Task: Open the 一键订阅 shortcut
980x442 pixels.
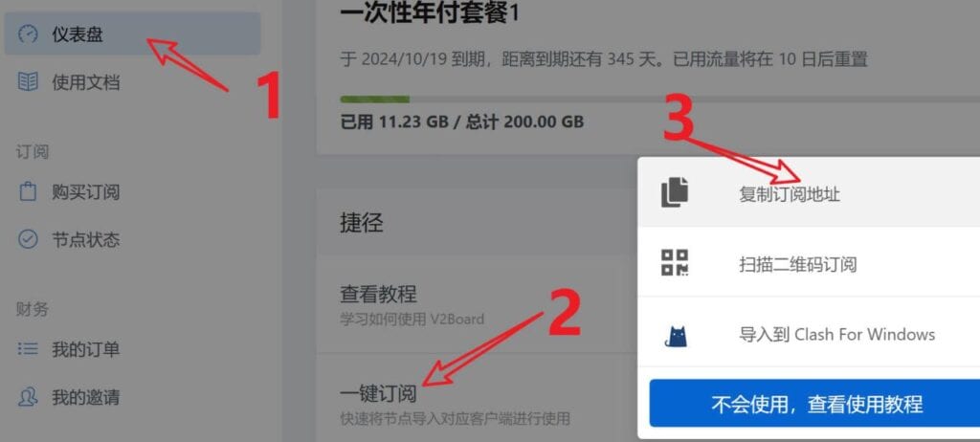Action: (x=378, y=394)
